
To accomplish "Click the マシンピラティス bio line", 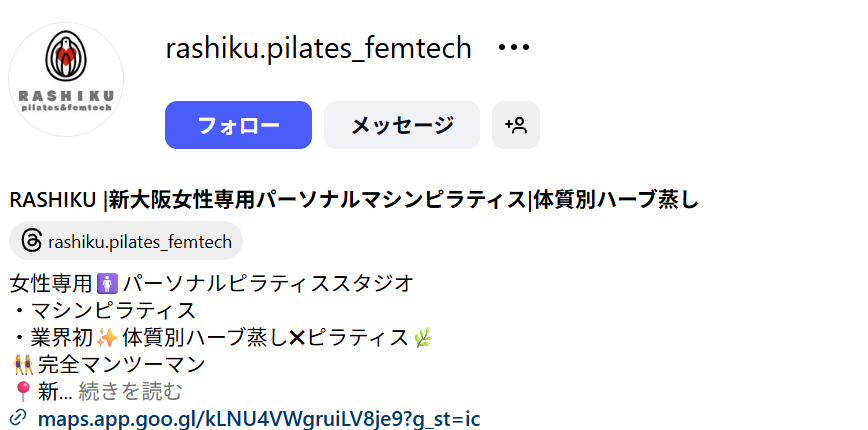I will 112,310.
